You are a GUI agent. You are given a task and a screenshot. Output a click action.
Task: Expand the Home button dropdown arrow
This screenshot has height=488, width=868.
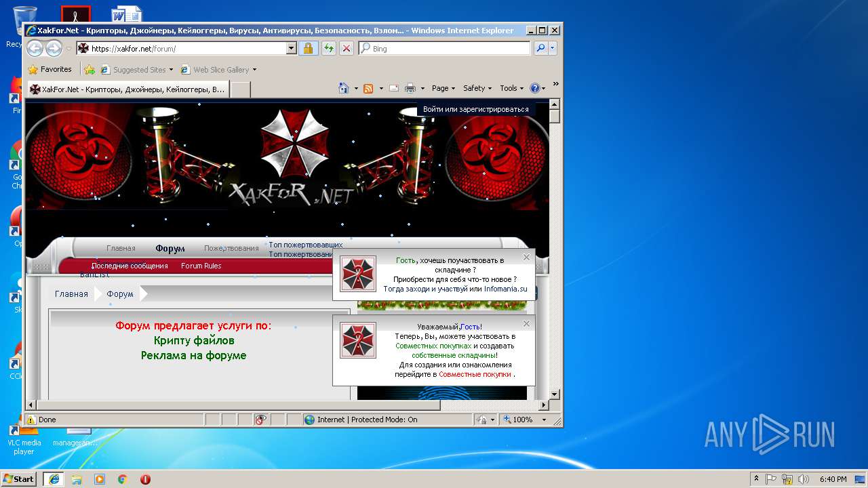click(x=356, y=88)
